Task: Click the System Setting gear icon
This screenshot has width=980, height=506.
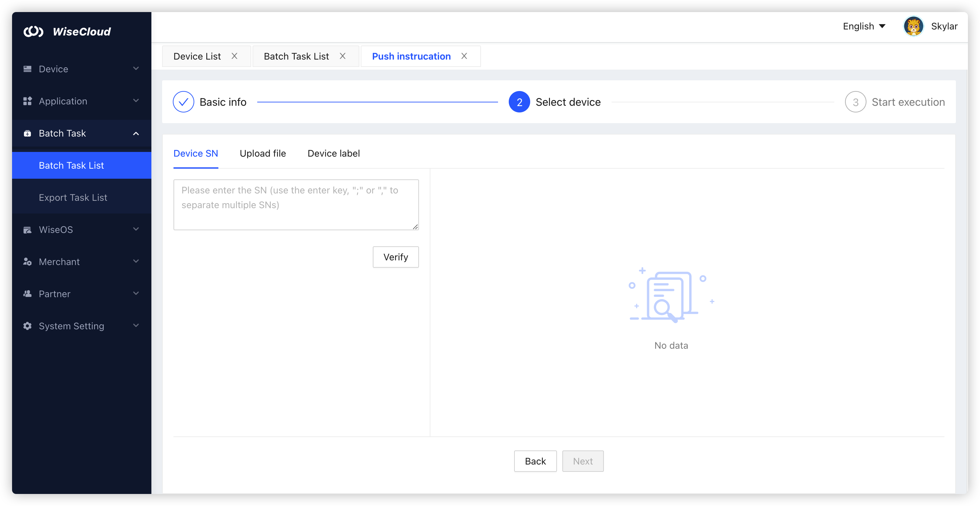Action: coord(27,326)
